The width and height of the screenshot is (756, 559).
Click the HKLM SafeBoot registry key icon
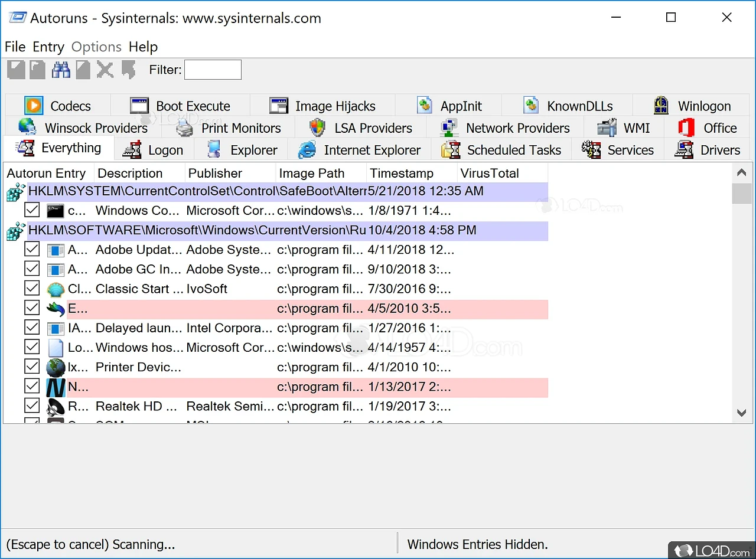pos(15,192)
